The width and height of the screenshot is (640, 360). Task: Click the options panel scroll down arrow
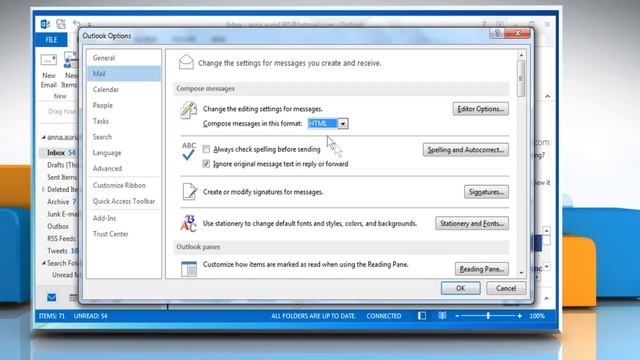click(521, 272)
